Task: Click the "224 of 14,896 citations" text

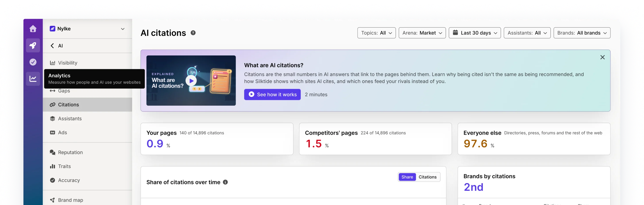Action: 383,133
